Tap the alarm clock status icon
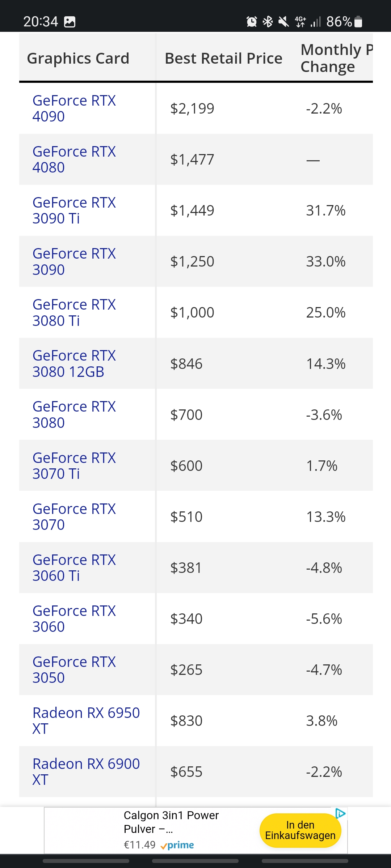The width and height of the screenshot is (391, 868). pyautogui.click(x=252, y=22)
